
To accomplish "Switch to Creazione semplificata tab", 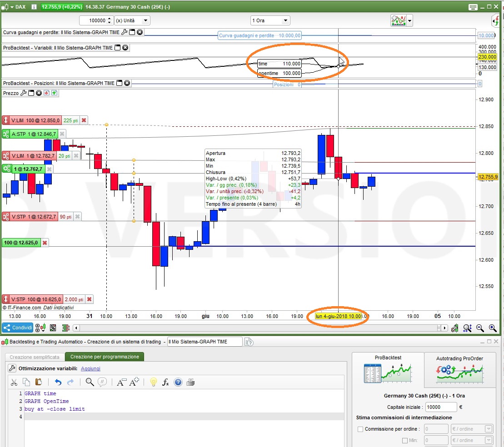I will tap(35, 357).
